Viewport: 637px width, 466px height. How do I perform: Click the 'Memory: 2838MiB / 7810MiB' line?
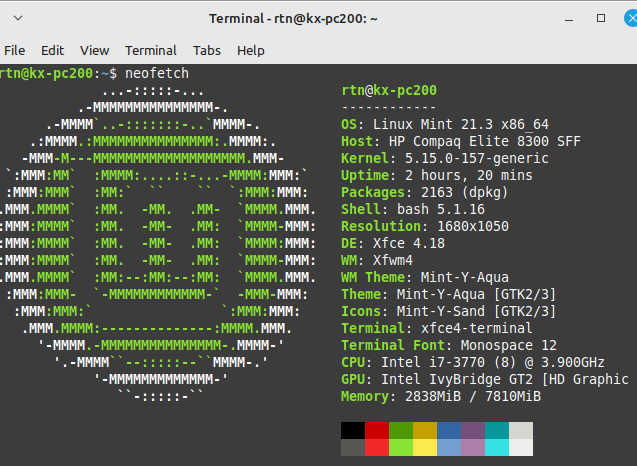point(441,397)
